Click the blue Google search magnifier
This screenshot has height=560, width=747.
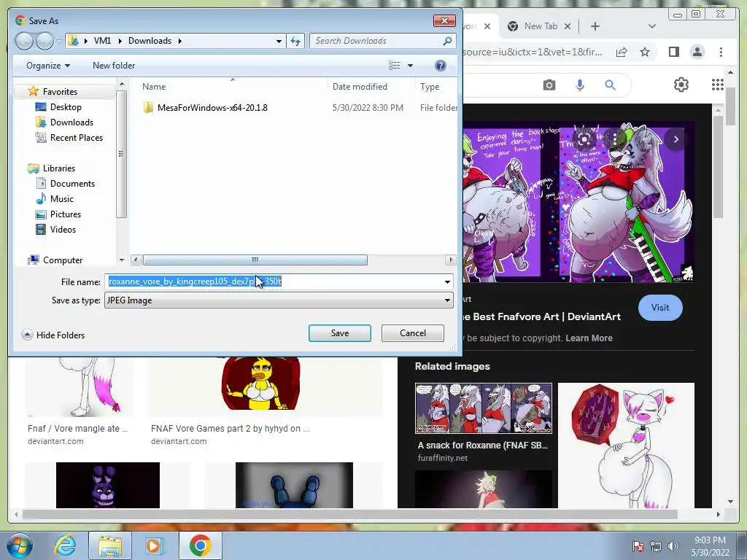pyautogui.click(x=610, y=85)
